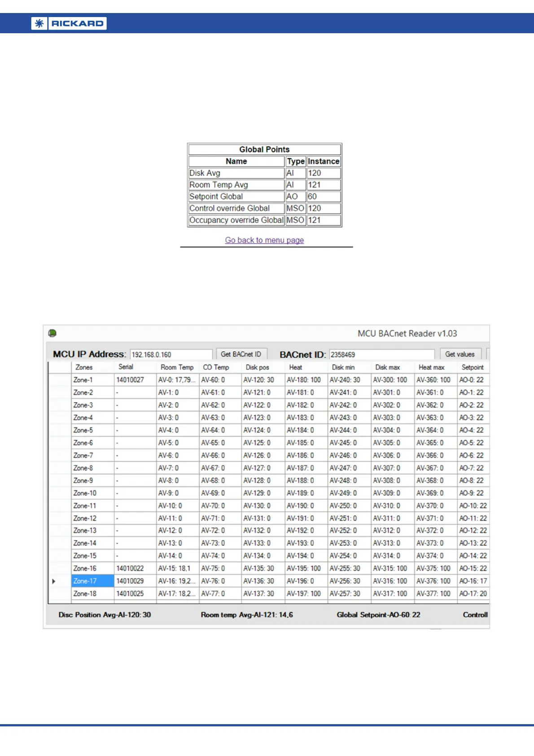Click the Instance column header
This screenshot has width=534, height=756.
324,161
